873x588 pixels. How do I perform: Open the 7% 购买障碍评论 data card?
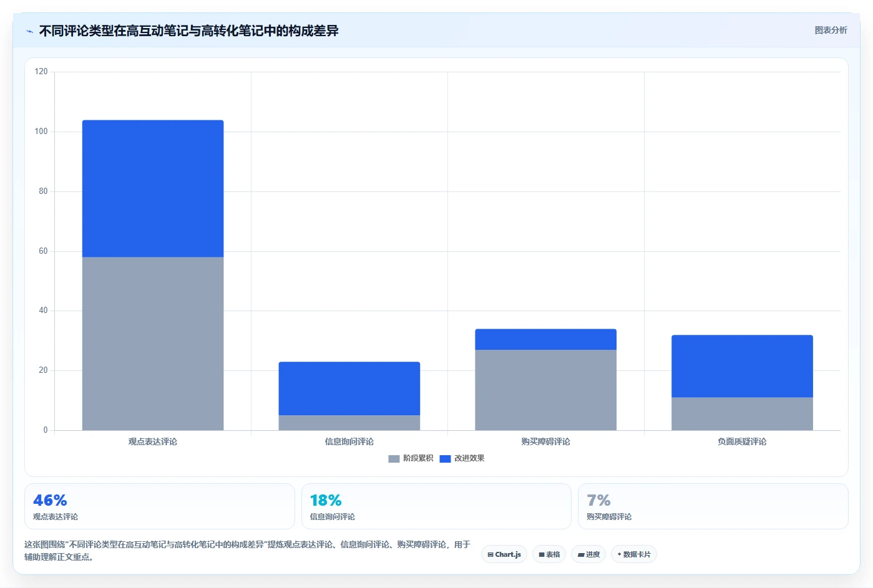click(713, 506)
